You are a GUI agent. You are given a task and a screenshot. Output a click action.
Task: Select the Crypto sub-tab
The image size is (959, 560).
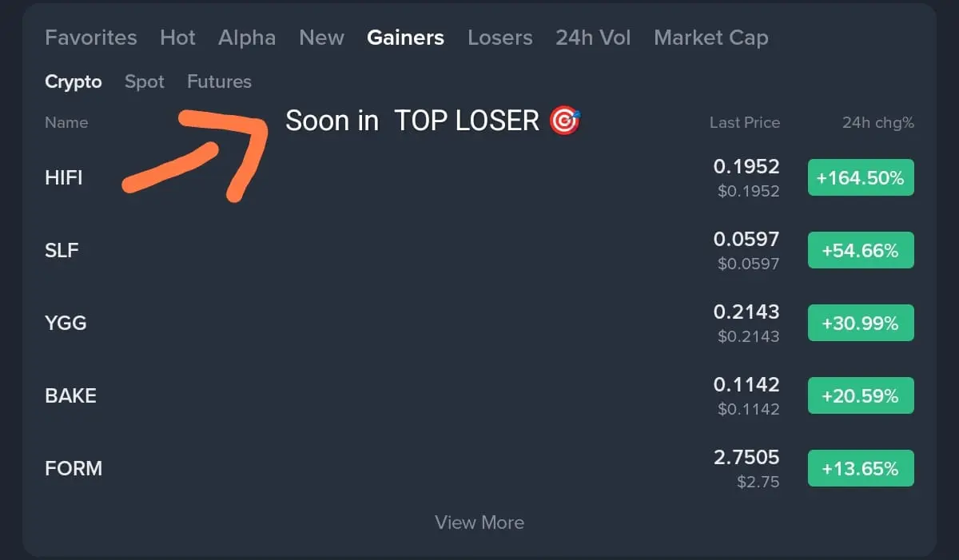click(74, 81)
